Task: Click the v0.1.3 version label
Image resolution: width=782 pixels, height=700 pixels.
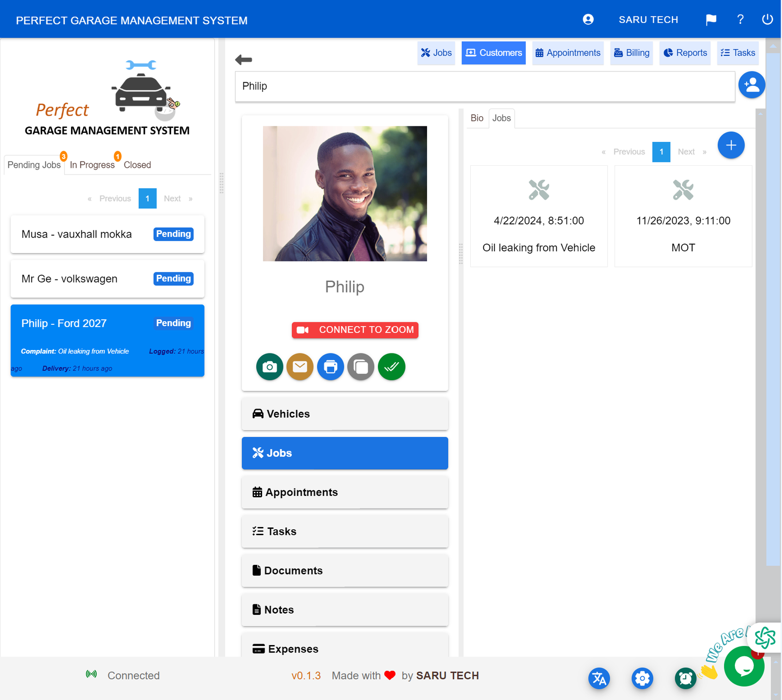Action: click(306, 676)
